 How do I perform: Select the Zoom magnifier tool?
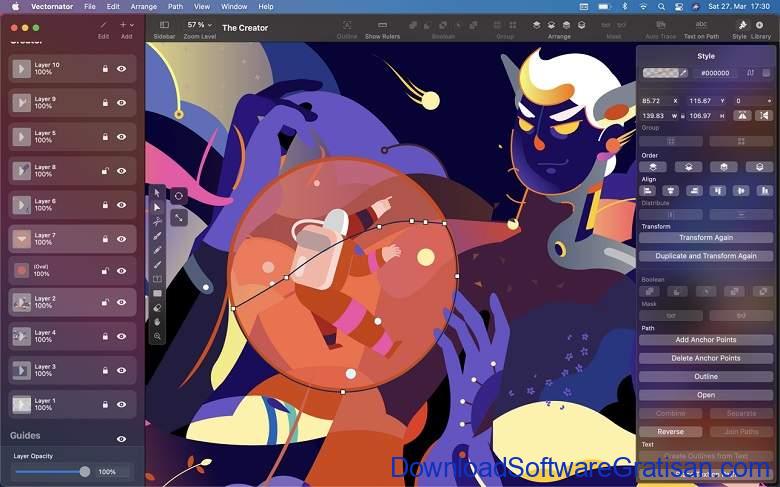157,336
